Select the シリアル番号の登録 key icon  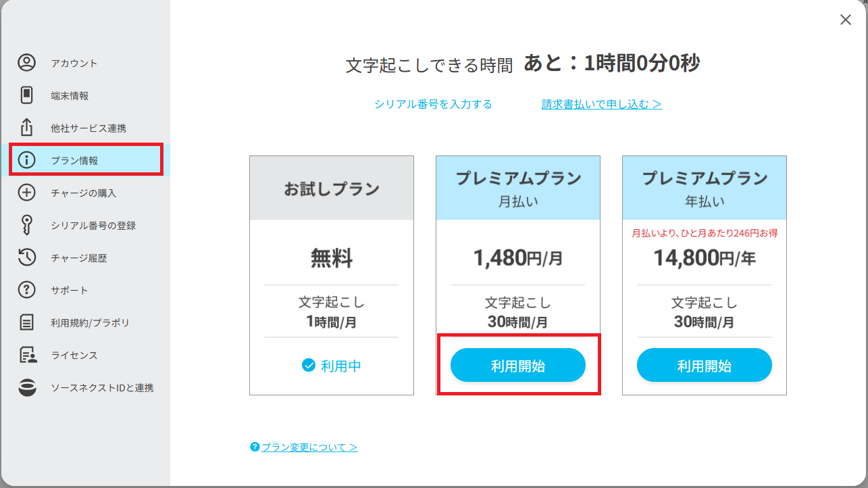point(26,225)
